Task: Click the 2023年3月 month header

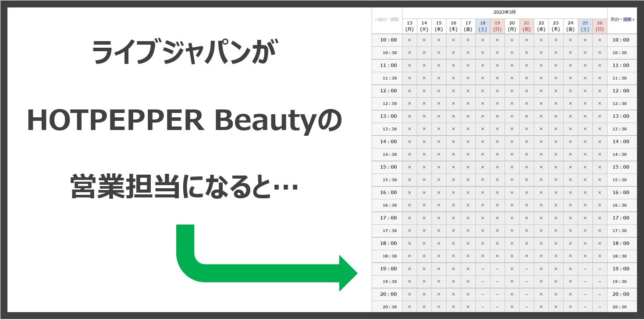Action: (x=505, y=12)
